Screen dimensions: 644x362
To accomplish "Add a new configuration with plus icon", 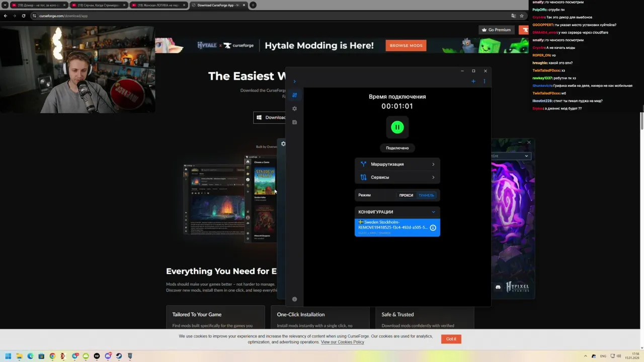I will pyautogui.click(x=473, y=81).
